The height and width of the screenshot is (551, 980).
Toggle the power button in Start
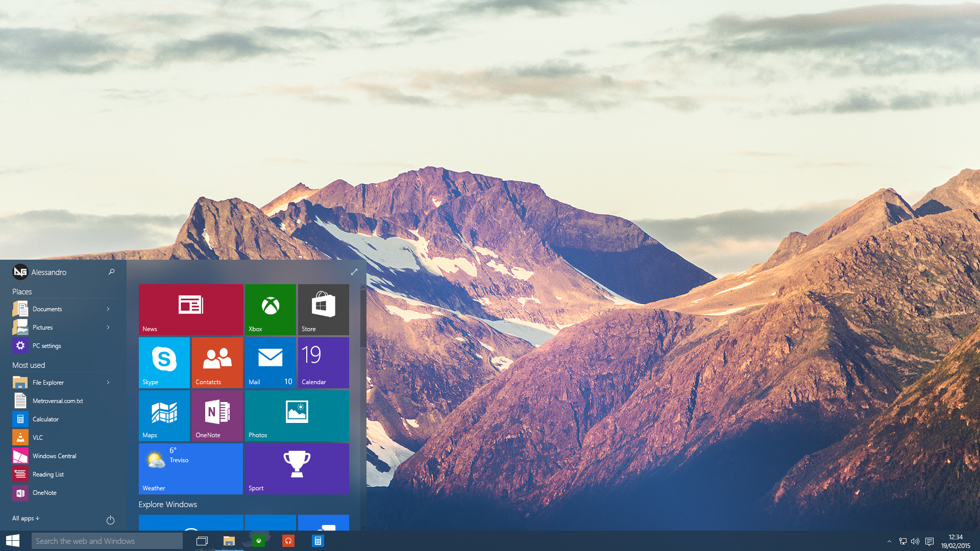click(x=110, y=520)
